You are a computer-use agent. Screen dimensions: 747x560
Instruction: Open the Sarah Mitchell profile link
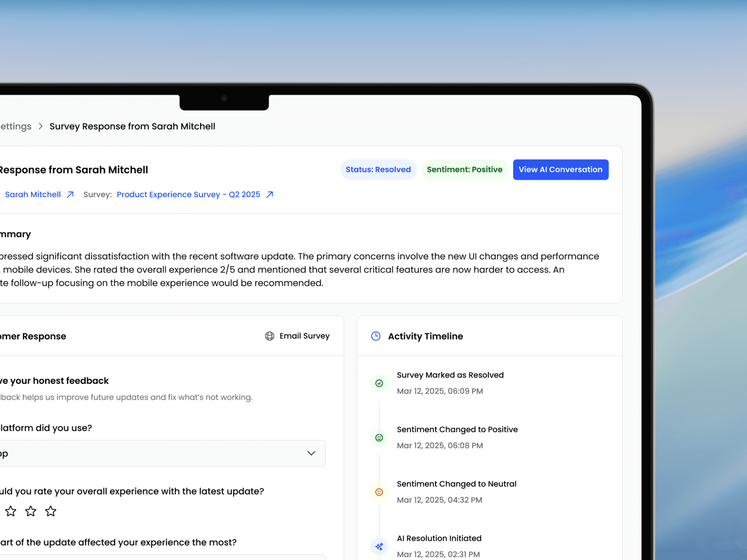point(33,194)
